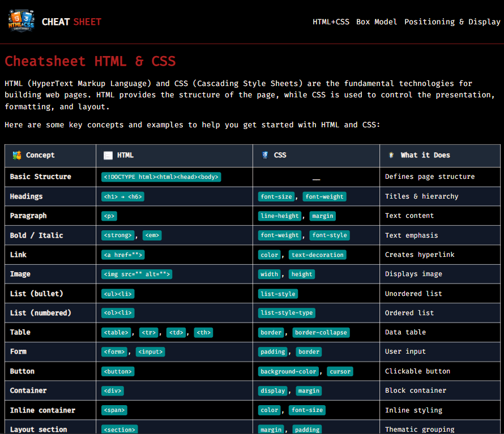This screenshot has height=434, width=504.
Task: Click the Defines page structure description
Action: click(430, 177)
